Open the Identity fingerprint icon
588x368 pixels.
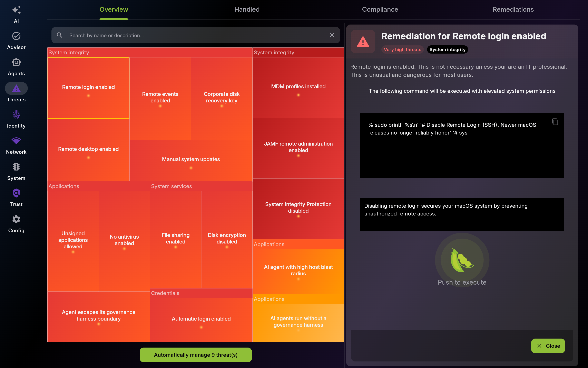coord(16,115)
